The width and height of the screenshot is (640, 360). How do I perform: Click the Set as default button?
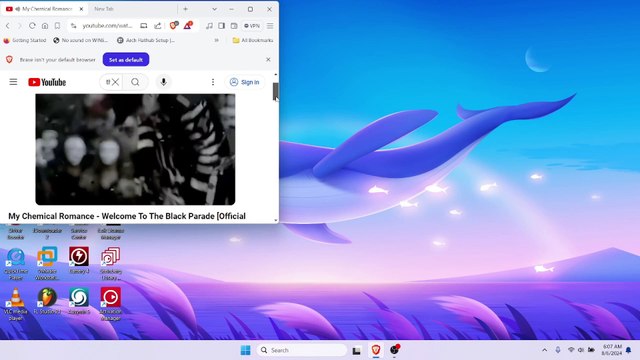[126, 60]
